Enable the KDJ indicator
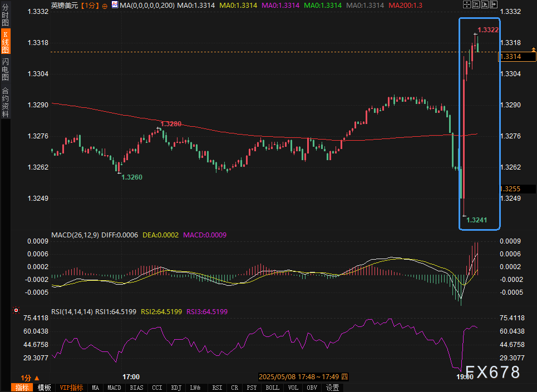The height and width of the screenshot is (392, 537). click(x=176, y=388)
